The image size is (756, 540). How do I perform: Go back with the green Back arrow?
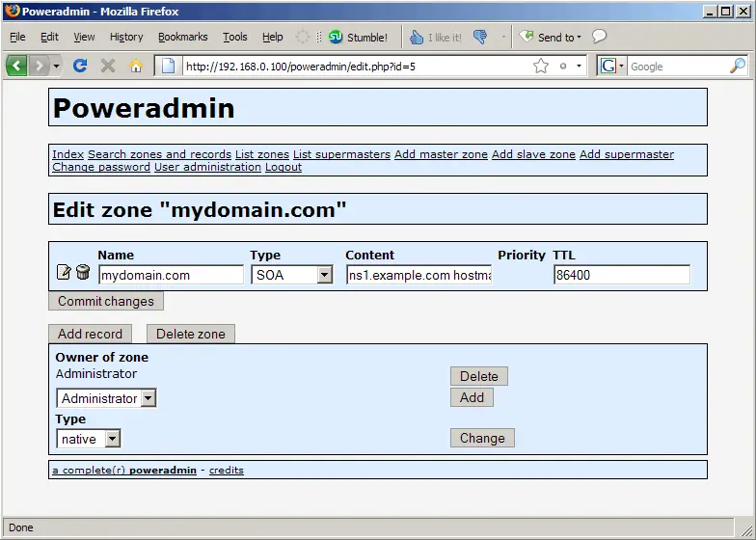click(17, 66)
